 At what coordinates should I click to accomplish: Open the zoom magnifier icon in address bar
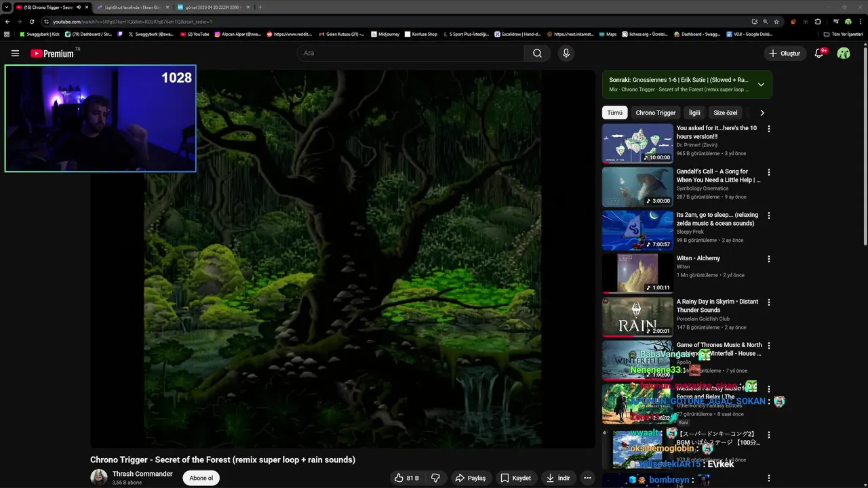pos(766,22)
